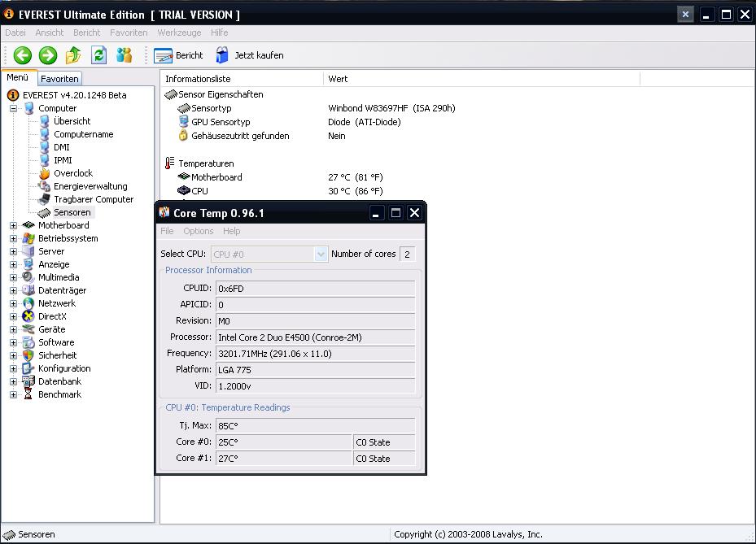The width and height of the screenshot is (756, 544).
Task: Collapse the Computer tree node
Action: point(14,108)
